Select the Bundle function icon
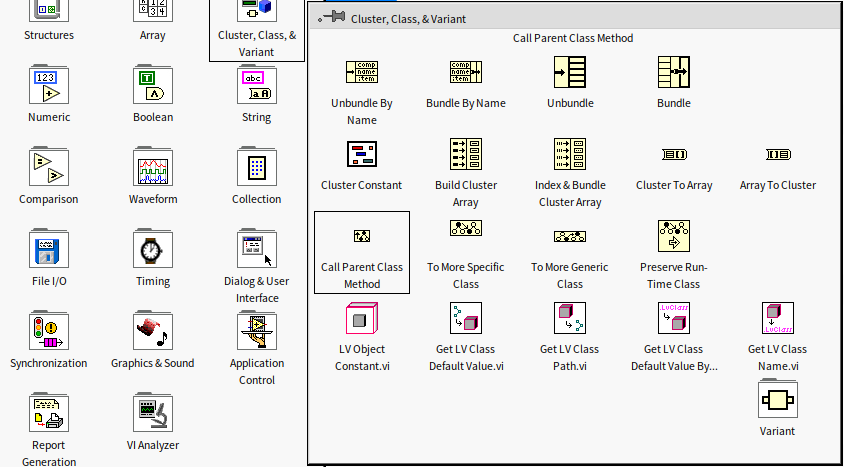This screenshot has width=844, height=467. [x=674, y=72]
